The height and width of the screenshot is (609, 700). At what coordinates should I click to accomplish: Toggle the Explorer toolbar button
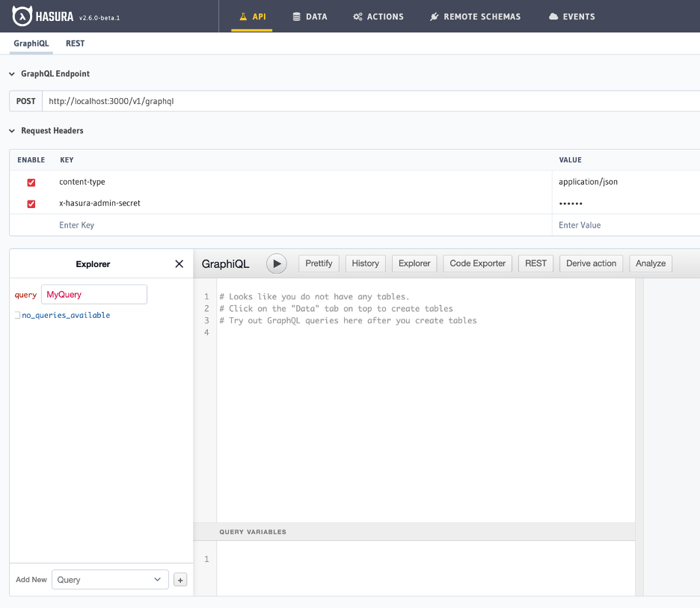click(414, 263)
